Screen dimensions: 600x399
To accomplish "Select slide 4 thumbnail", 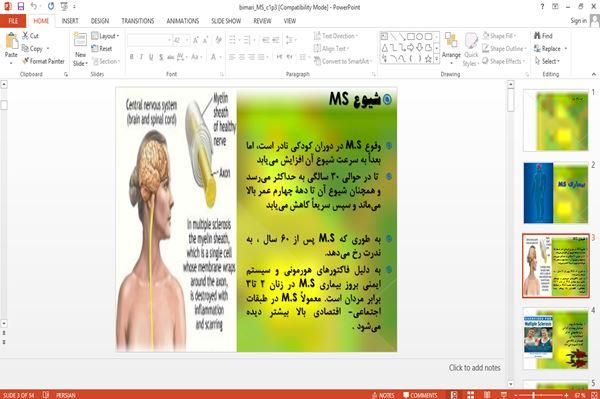I will [556, 338].
